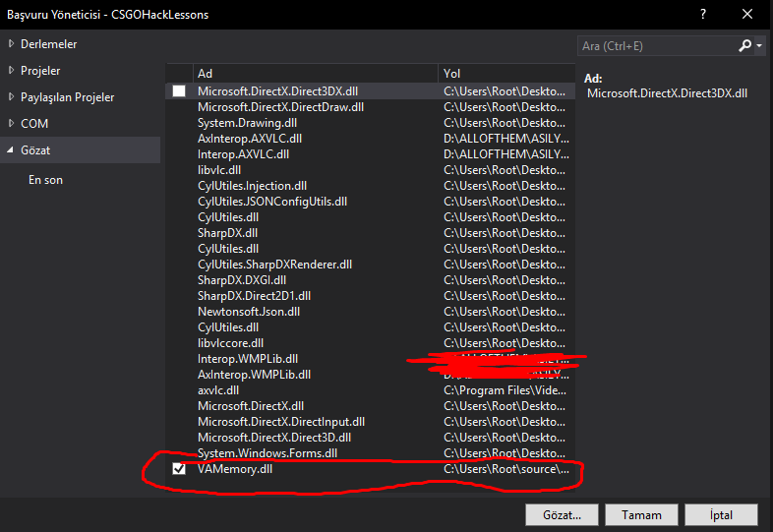Select the Microsoft.DirectX.DirectInput.dll row

(x=370, y=422)
